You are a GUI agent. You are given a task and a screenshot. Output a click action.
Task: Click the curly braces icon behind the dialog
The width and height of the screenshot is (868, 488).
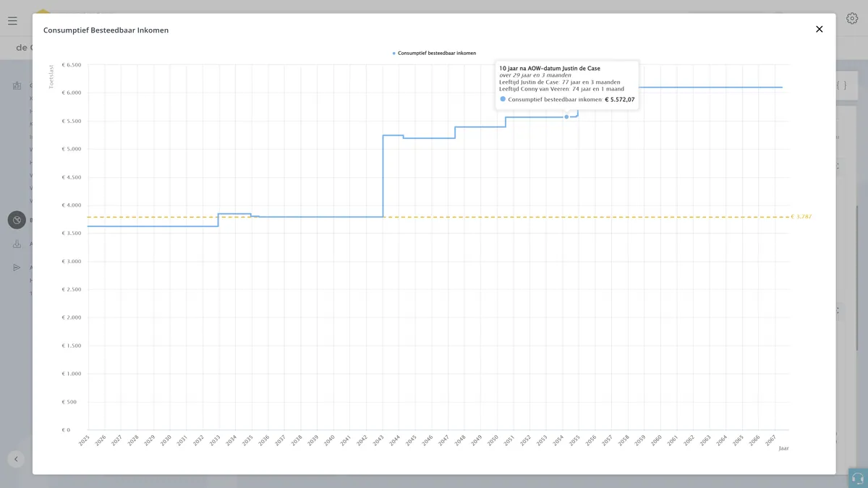pyautogui.click(x=841, y=85)
